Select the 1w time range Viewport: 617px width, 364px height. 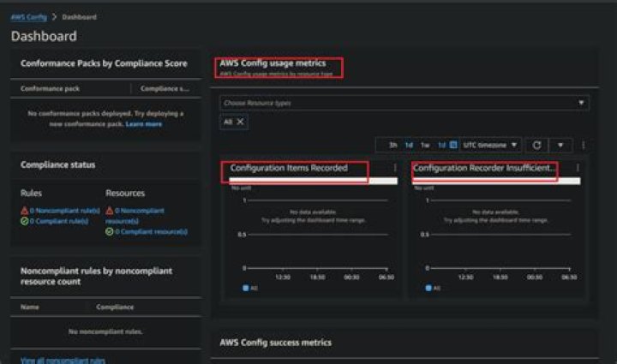coord(425,145)
